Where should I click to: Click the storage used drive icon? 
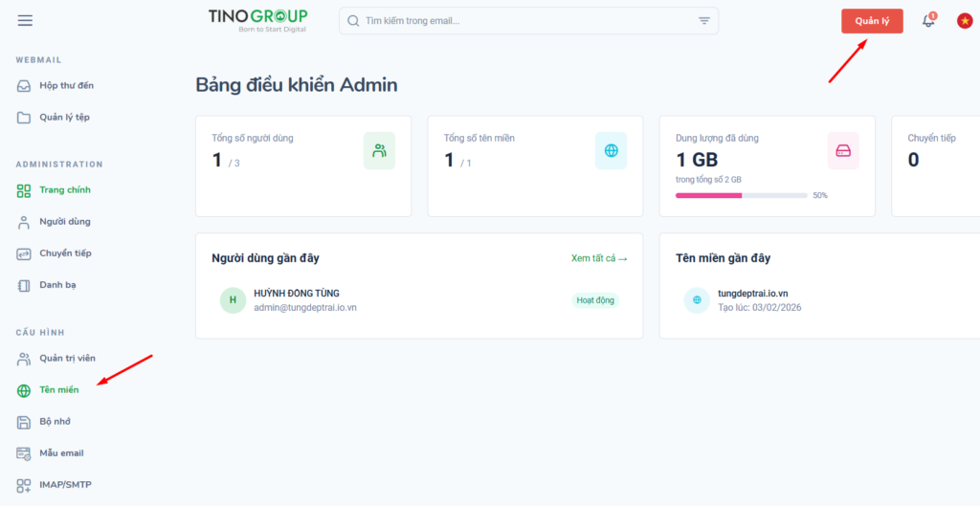[842, 151]
